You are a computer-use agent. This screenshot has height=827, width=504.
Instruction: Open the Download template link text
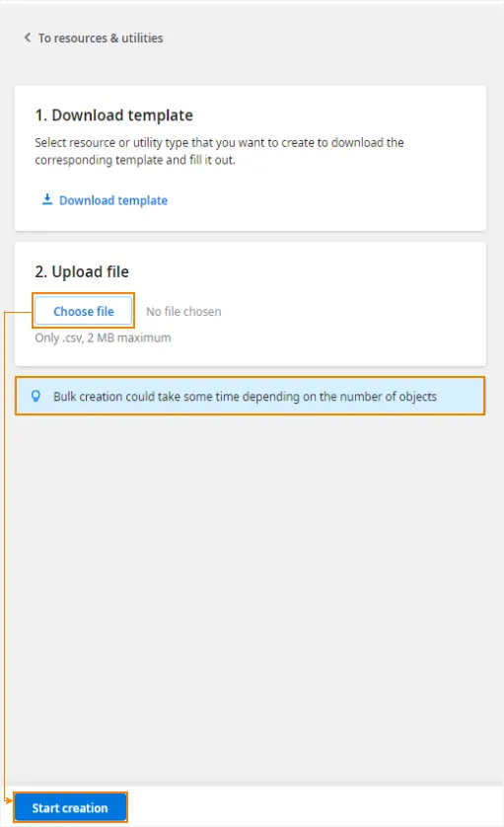113,200
